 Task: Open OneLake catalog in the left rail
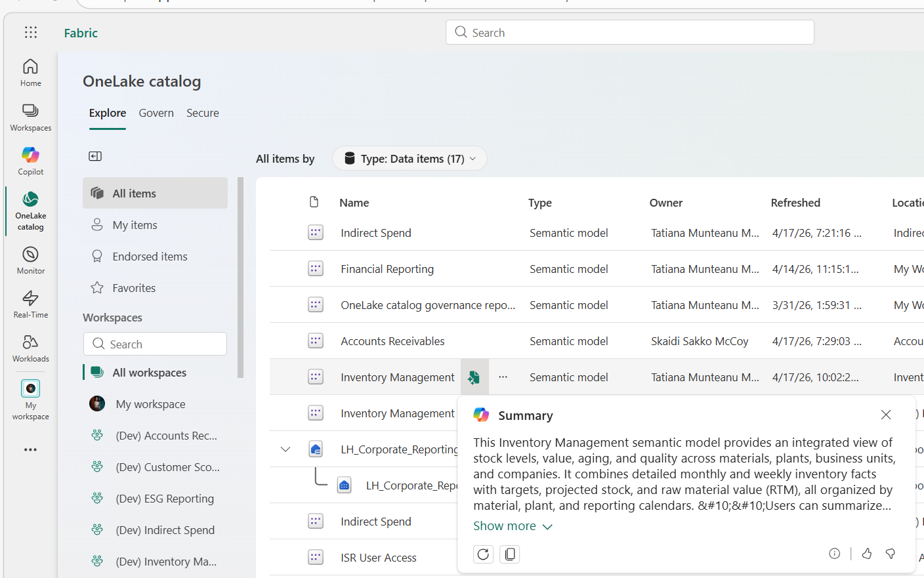click(31, 211)
